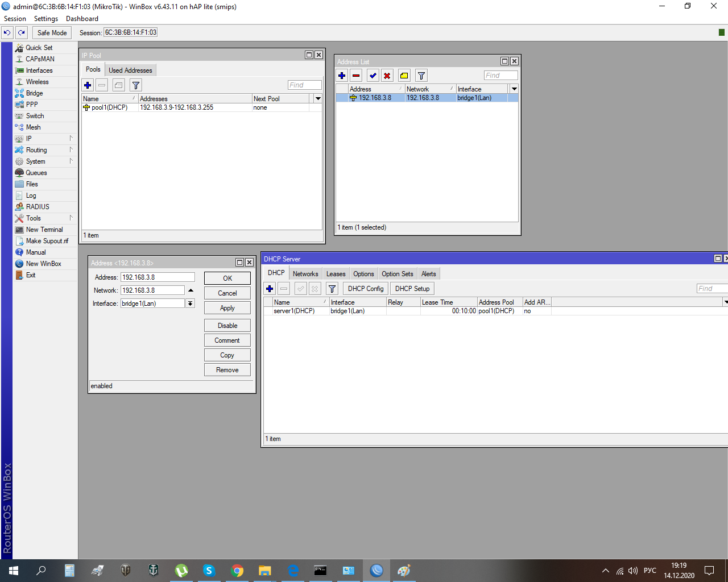
Task: Open RADIUS menu
Action: tap(38, 207)
